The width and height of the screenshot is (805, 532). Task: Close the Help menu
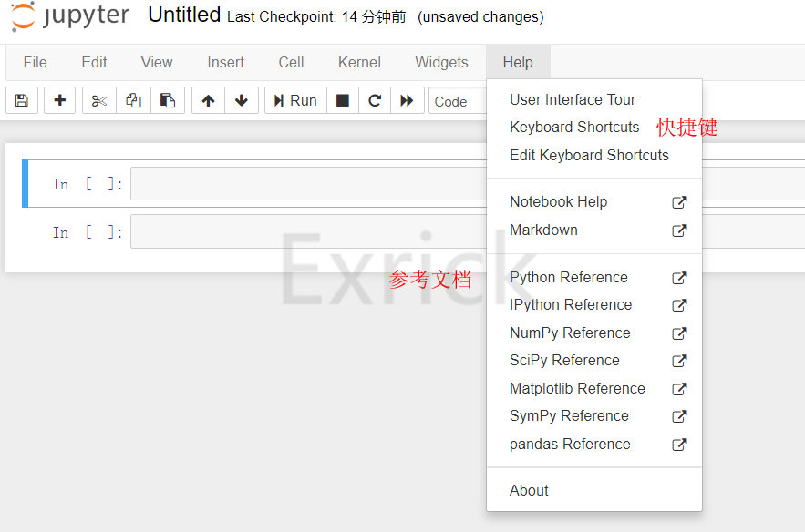click(518, 63)
